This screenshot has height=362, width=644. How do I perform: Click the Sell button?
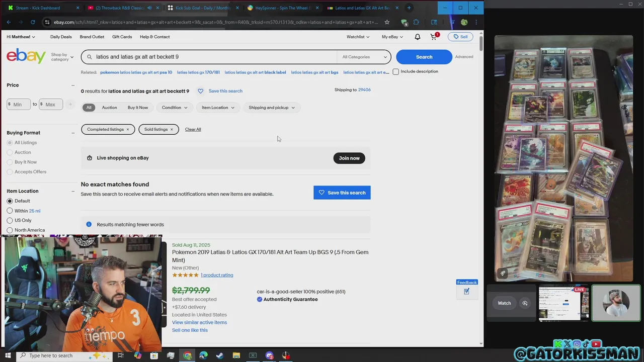point(460,37)
